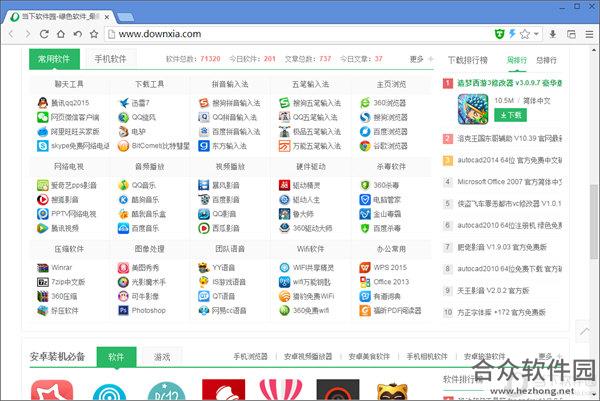Open the 7zip中文版 link
This screenshot has height=401, width=600.
[68, 282]
